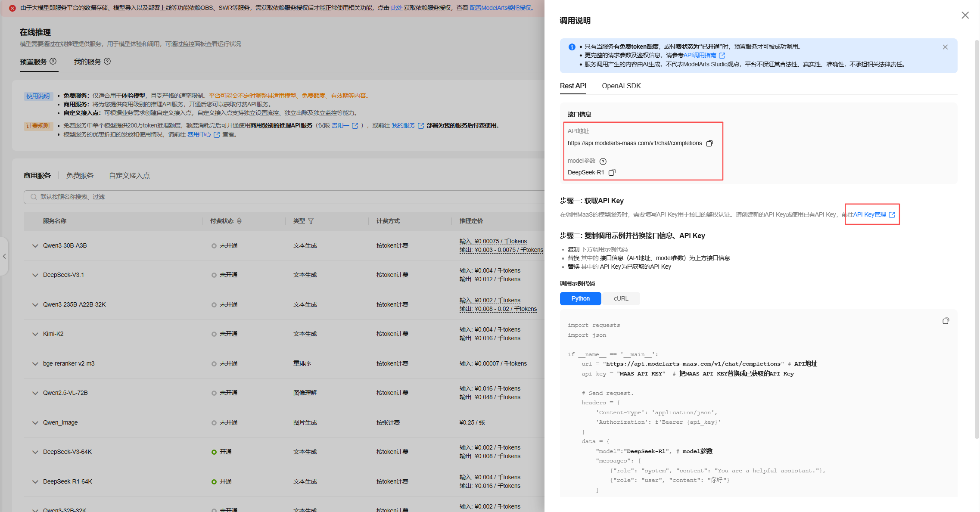
Task: Expand the DeepSeek-R1-64K row
Action: pyautogui.click(x=35, y=482)
